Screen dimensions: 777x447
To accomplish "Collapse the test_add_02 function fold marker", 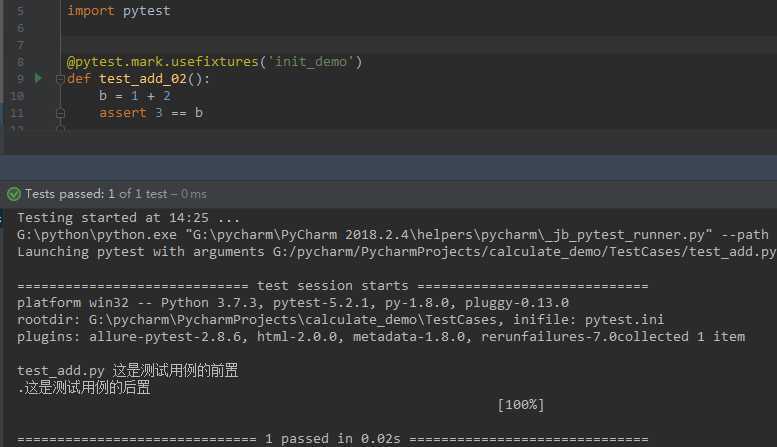I will pyautogui.click(x=60, y=79).
